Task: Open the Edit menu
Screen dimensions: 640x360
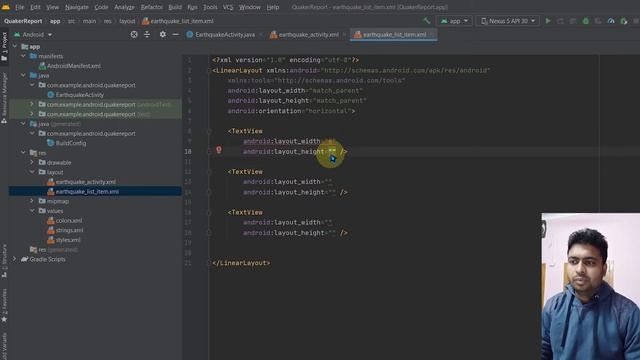Action: pos(36,7)
